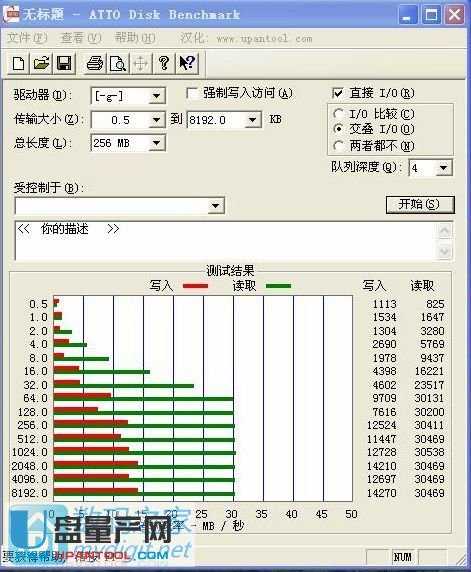
Task: Toggle the 直接 I/O checkbox
Action: 338,93
